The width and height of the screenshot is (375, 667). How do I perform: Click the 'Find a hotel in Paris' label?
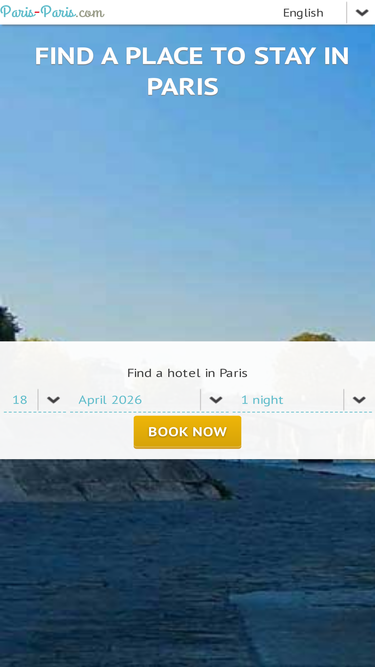(188, 373)
